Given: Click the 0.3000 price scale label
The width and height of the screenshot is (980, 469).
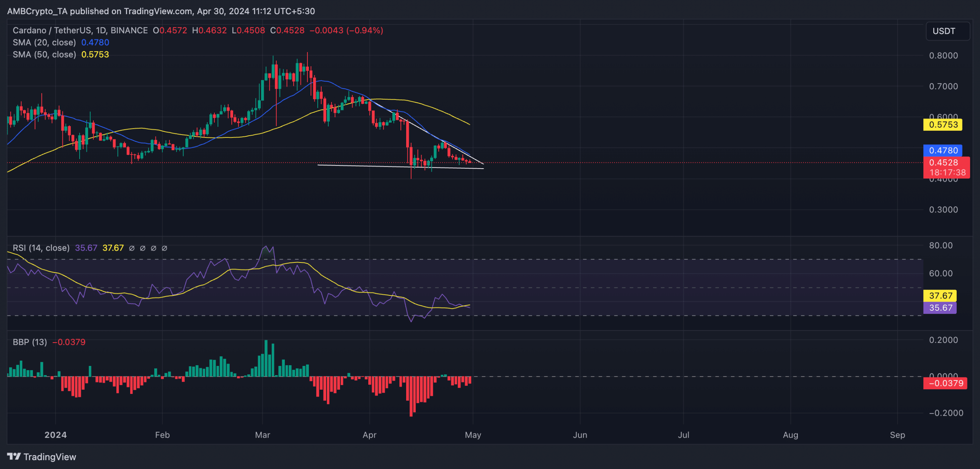Looking at the screenshot, I should pyautogui.click(x=944, y=210).
